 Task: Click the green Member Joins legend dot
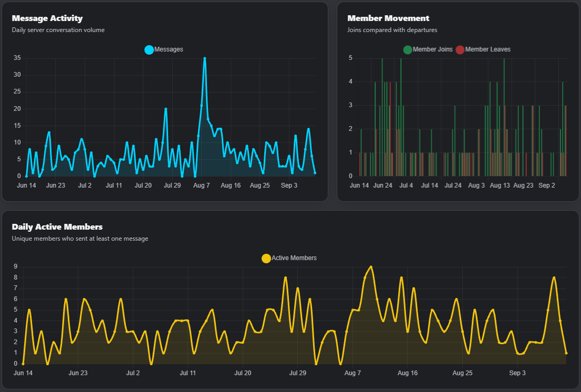408,49
